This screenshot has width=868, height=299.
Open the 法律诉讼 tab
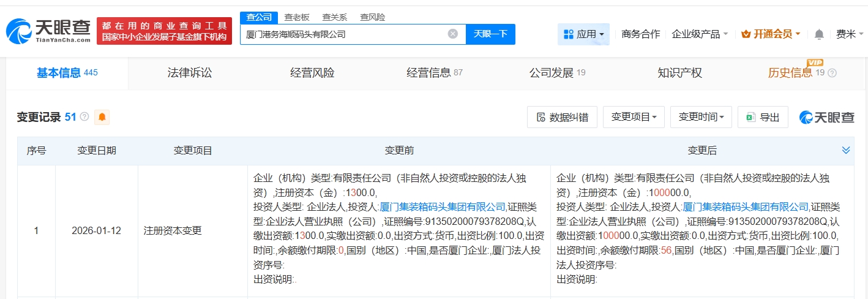pos(190,73)
